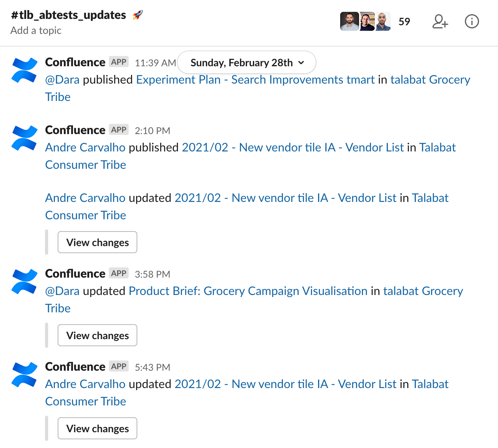This screenshot has height=448, width=498.
Task: Click the Add a topic text
Action: (x=36, y=30)
